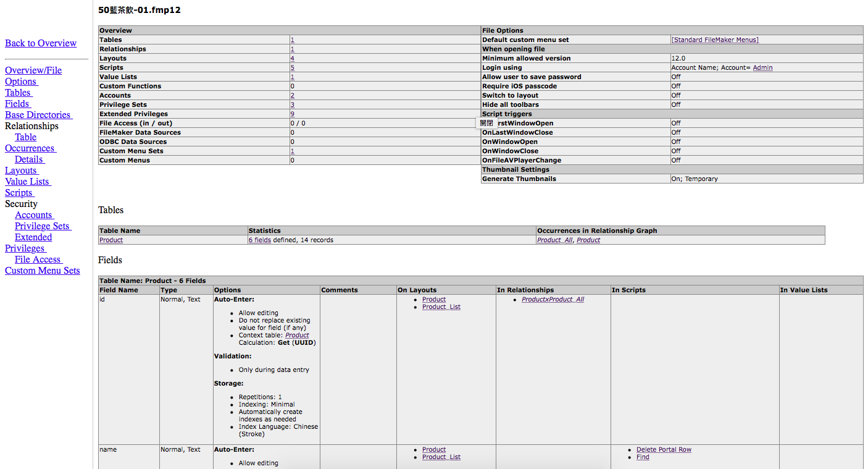Open Delete Portal Row script link
Viewport: 868px width, 469px height.
click(664, 449)
